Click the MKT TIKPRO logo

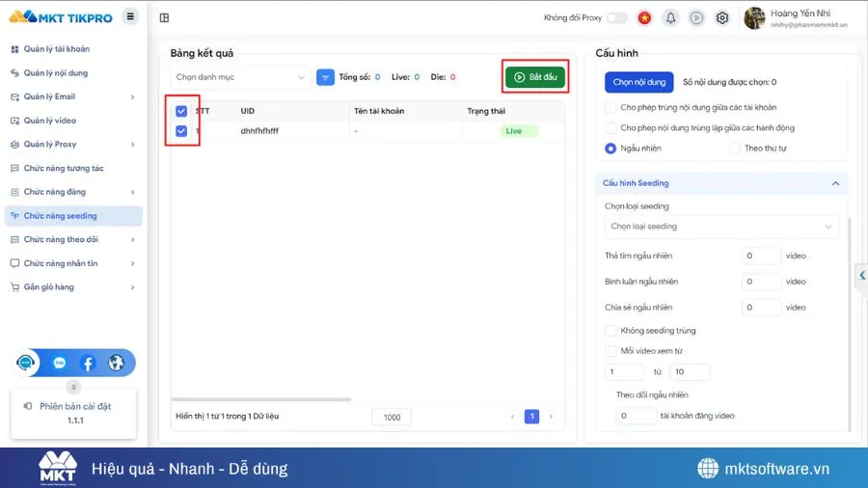(61, 17)
